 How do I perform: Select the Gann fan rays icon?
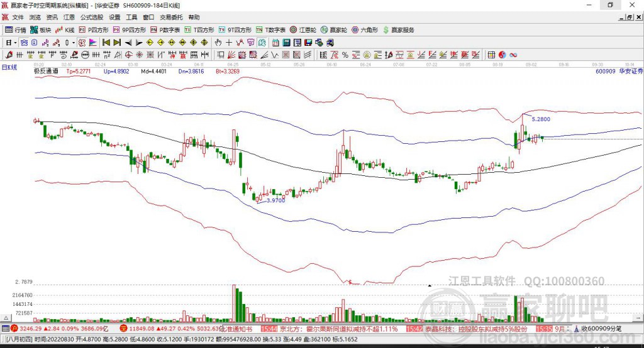[231, 55]
